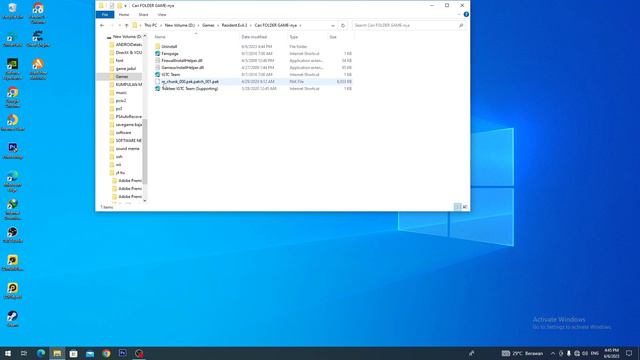Click the network icon in system tray

(577, 353)
